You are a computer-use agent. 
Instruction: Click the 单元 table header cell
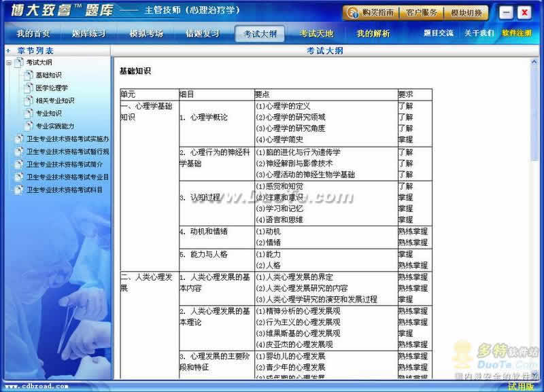coord(150,94)
